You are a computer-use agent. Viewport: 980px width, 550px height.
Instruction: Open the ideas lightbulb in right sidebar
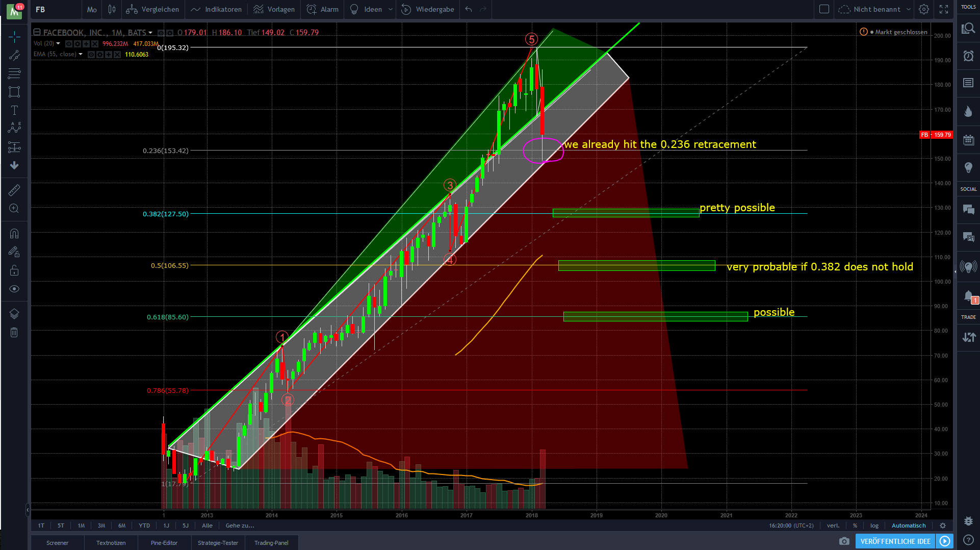(x=968, y=168)
